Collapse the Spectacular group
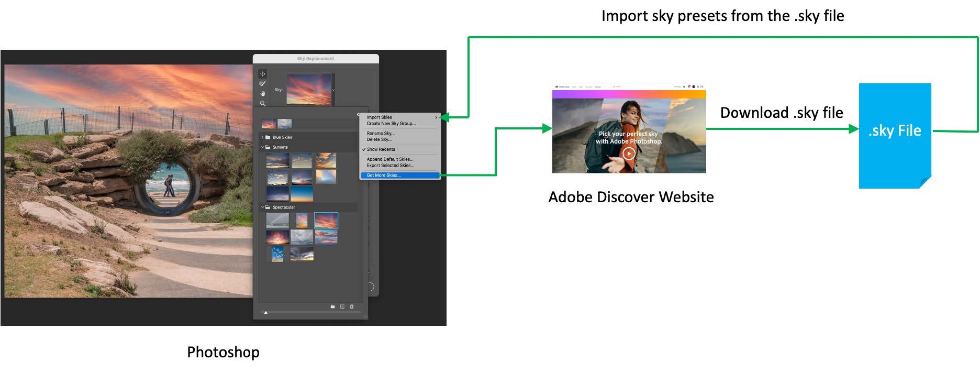980x372 pixels. coord(262,207)
